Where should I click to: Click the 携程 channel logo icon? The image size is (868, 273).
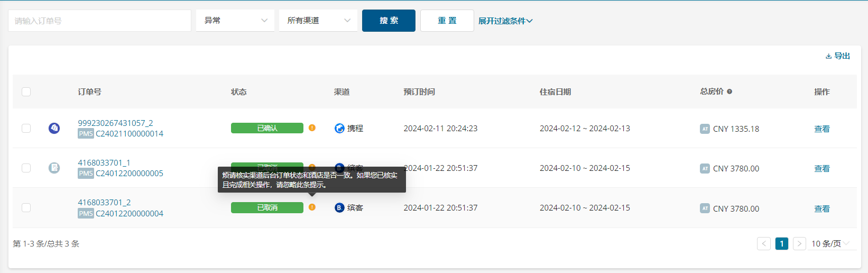tap(339, 128)
